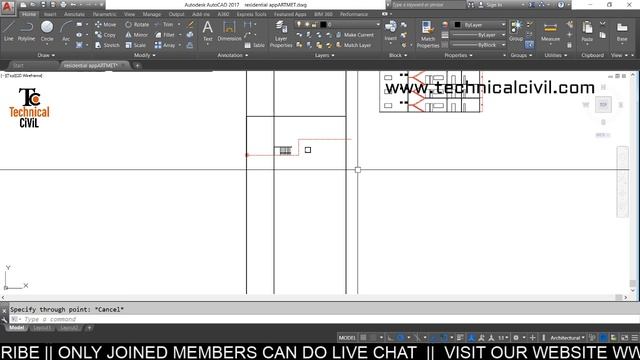This screenshot has width=640, height=360.
Task: Click Match Layer button
Action: [x=353, y=45]
